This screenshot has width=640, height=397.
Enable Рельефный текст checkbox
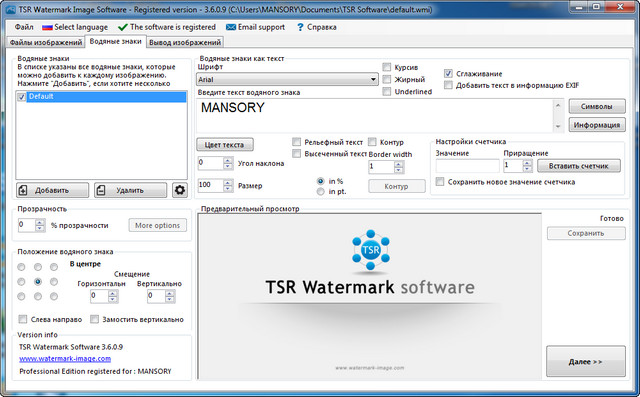click(296, 142)
